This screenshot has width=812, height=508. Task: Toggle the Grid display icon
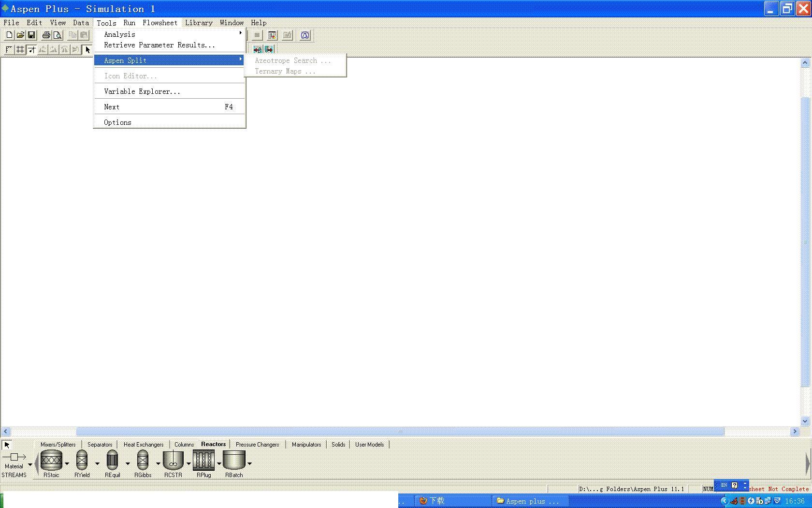click(20, 49)
